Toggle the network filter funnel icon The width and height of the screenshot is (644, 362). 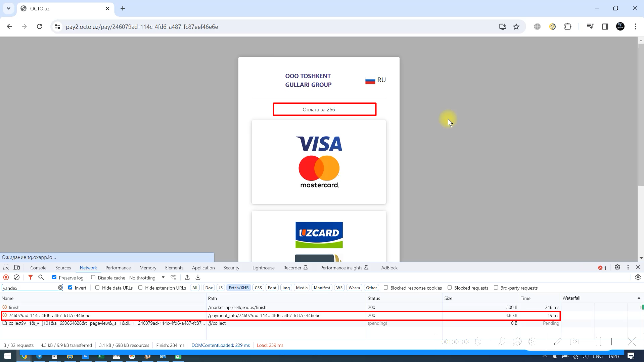31,277
